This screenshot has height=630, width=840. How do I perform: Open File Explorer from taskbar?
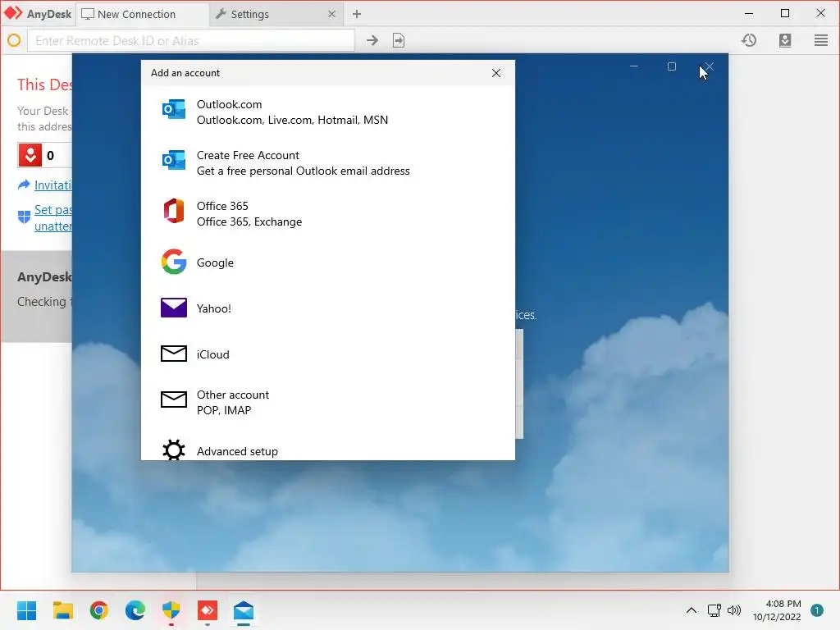point(62,610)
